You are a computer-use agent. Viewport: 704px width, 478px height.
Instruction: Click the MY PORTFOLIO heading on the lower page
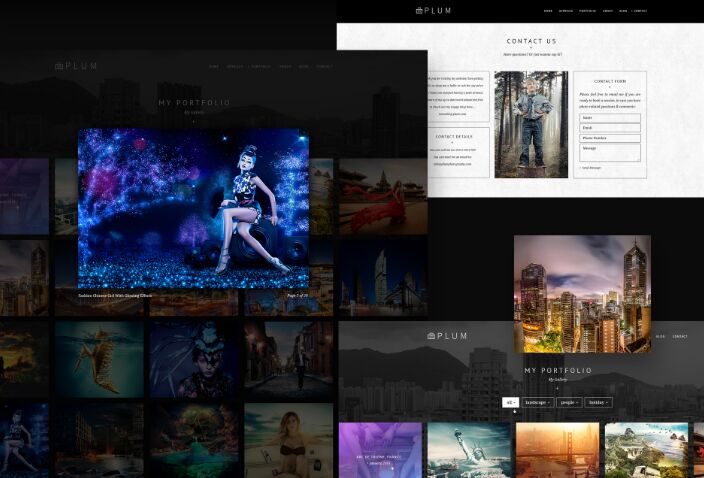point(558,370)
